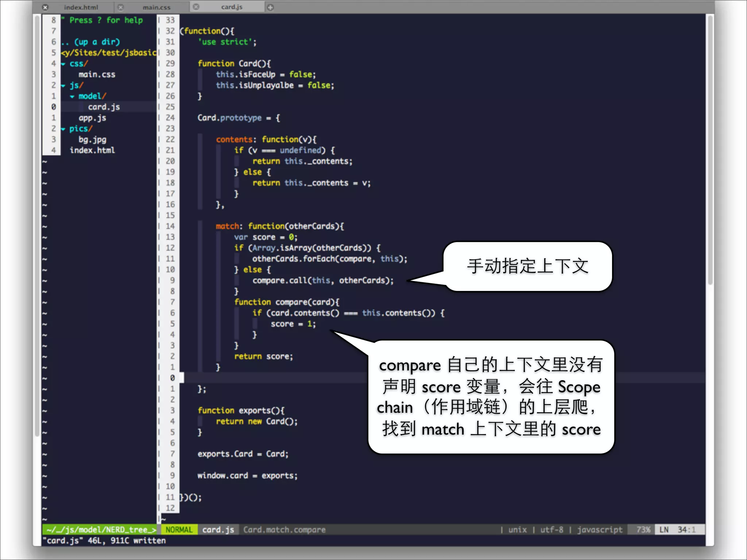747x560 pixels.
Task: Click 'function exports(){' line
Action: point(241,411)
